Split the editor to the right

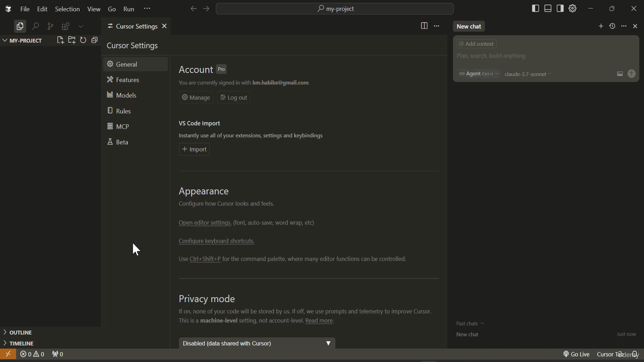pyautogui.click(x=424, y=26)
